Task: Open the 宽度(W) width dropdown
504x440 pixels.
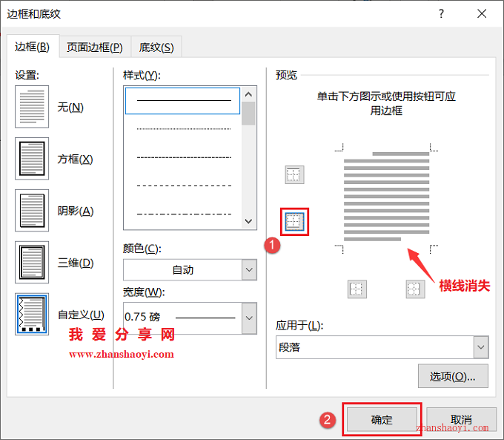Action: [249, 318]
